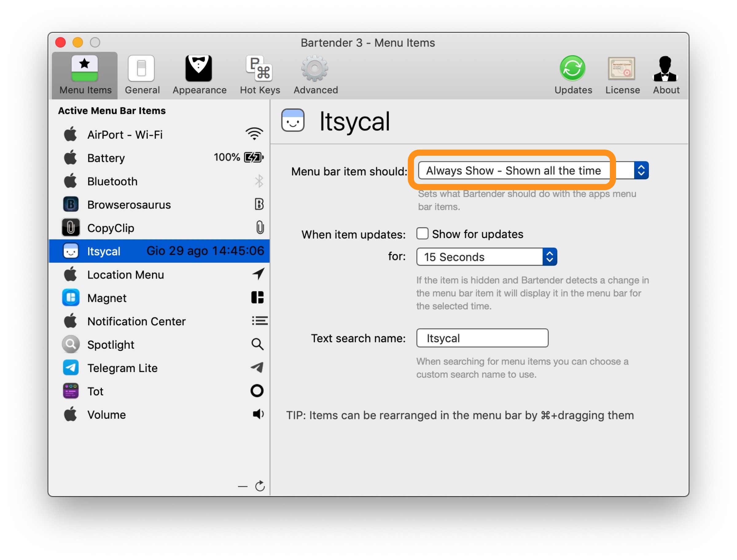Expand the 15 Seconds duration dropdown
This screenshot has height=560, width=737.
(x=486, y=257)
